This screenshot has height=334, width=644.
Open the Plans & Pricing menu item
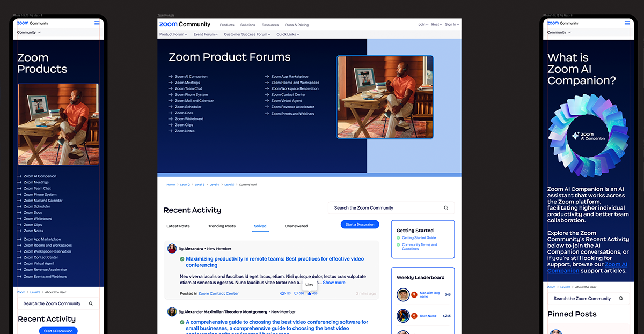296,25
